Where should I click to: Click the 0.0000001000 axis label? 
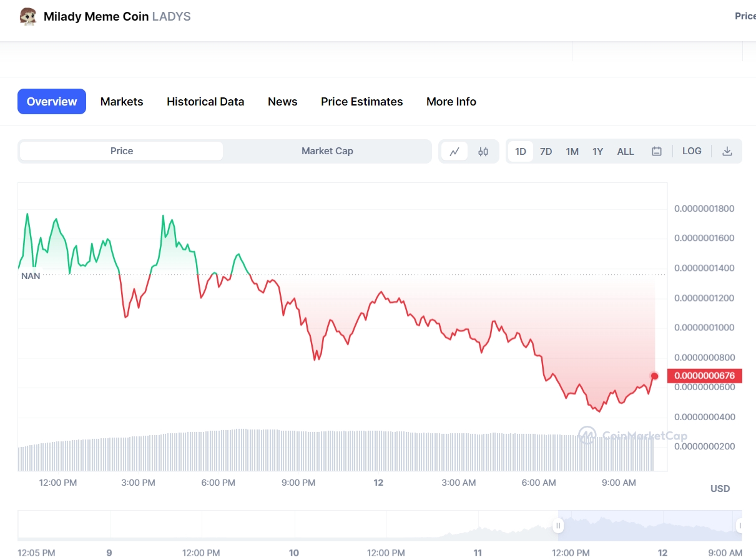[704, 327]
